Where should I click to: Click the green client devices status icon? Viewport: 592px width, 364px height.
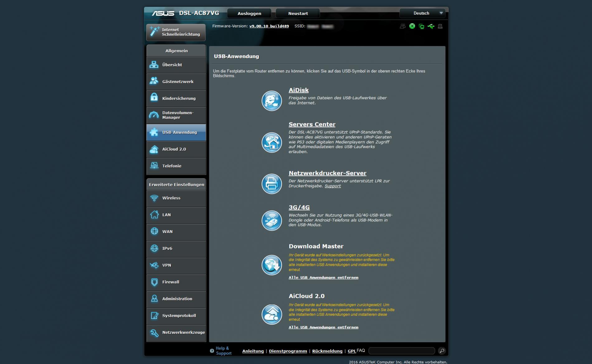(421, 26)
